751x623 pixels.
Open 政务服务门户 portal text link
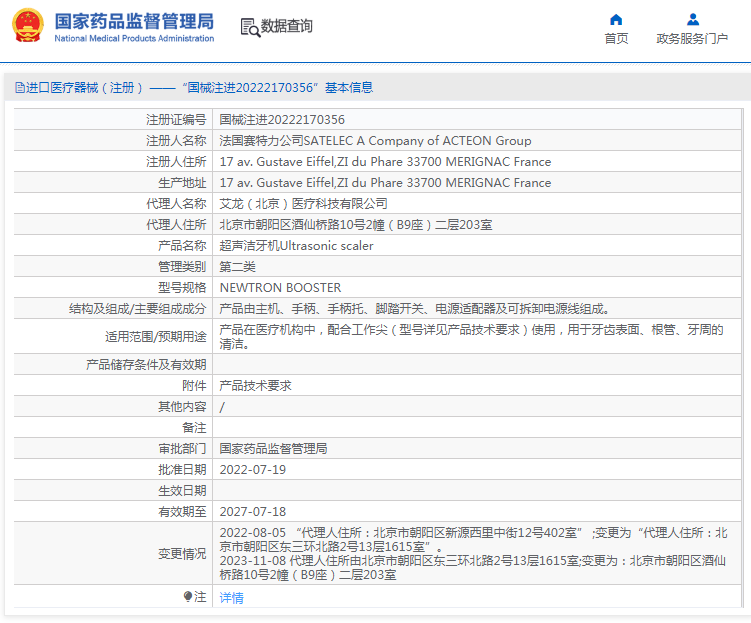coord(692,38)
